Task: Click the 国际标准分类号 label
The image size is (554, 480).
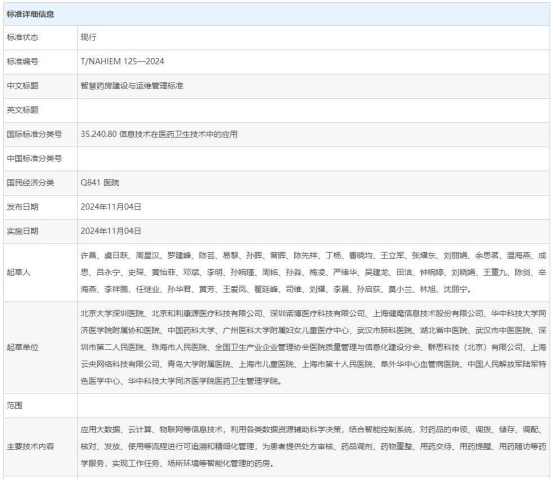Action: coord(34,134)
